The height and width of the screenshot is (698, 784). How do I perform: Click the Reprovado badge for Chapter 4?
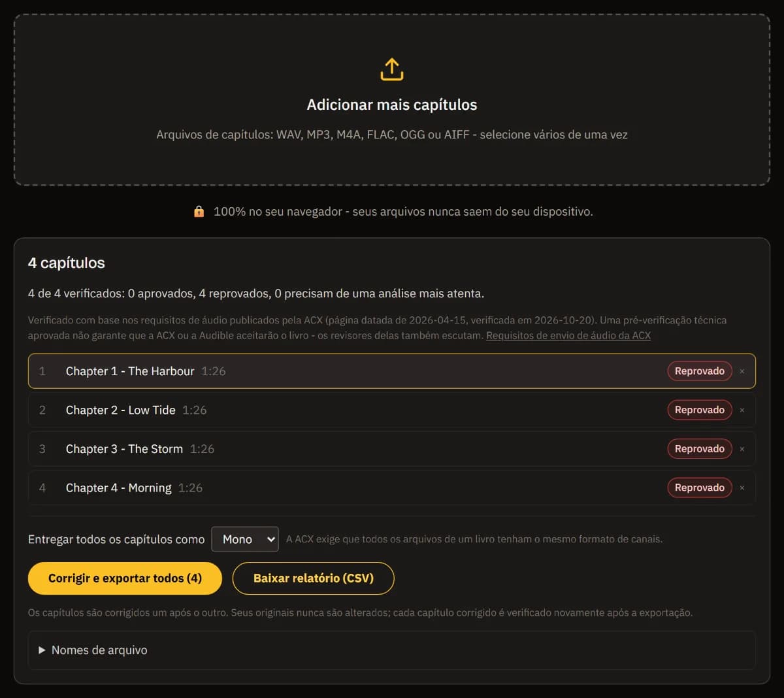700,488
